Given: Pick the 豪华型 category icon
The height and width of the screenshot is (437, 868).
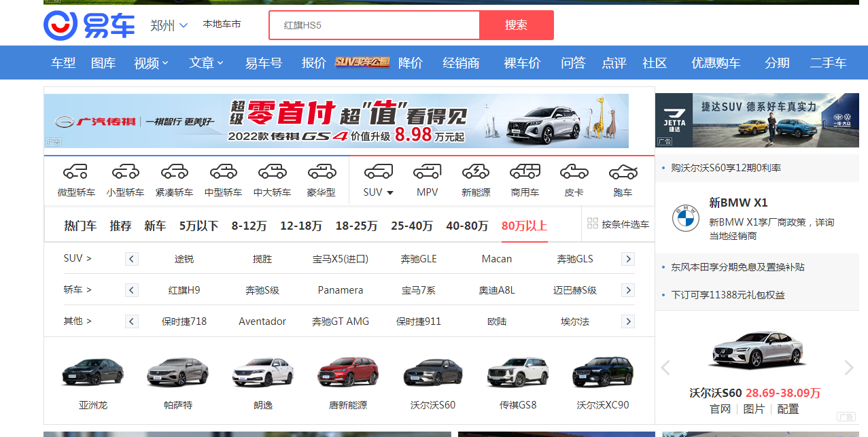Looking at the screenshot, I should (x=321, y=171).
